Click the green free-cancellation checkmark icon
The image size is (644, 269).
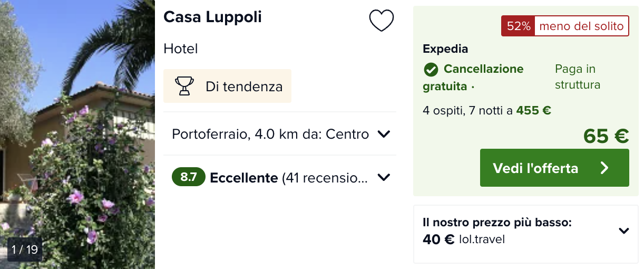(x=431, y=70)
